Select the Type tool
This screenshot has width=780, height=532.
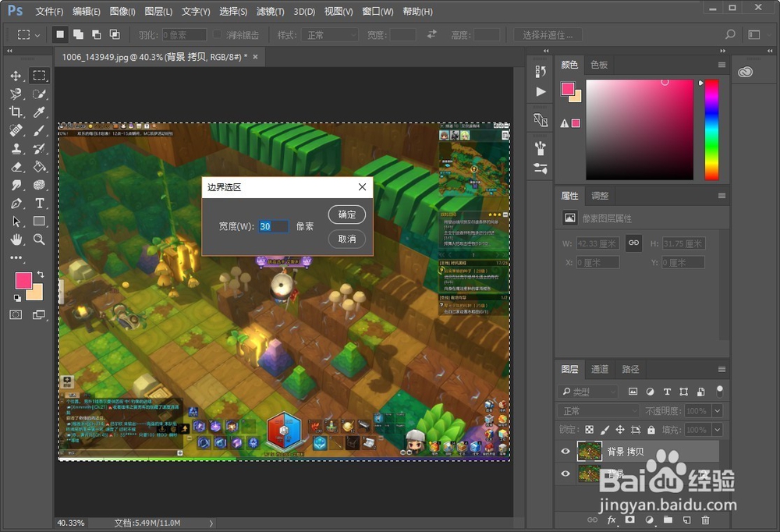point(39,203)
